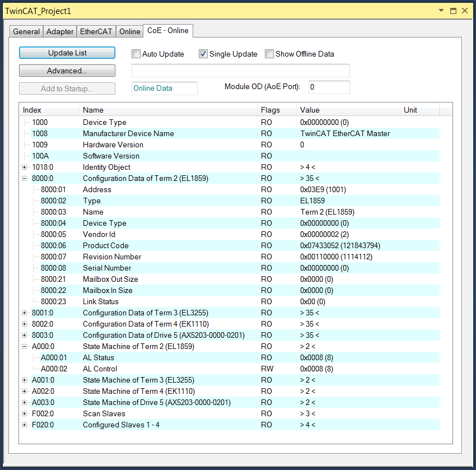476x470 pixels.
Task: Open the window position dropdown arrow
Action: point(441,11)
